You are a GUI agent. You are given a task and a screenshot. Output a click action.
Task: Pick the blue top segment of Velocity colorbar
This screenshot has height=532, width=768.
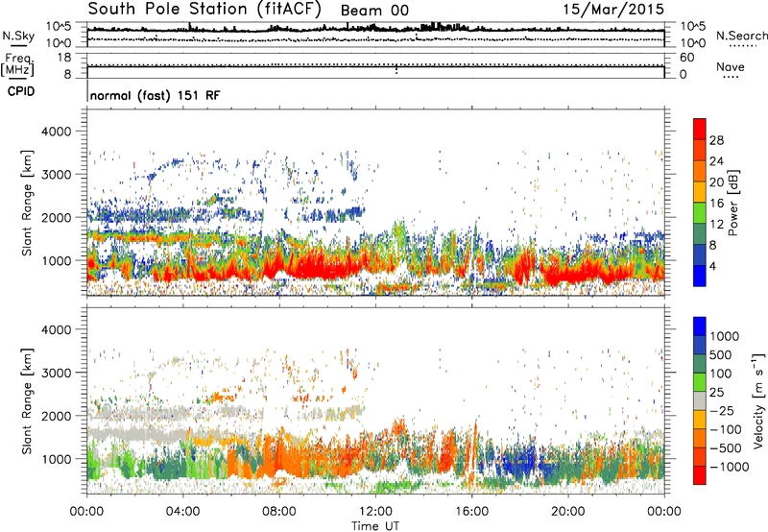click(x=700, y=326)
